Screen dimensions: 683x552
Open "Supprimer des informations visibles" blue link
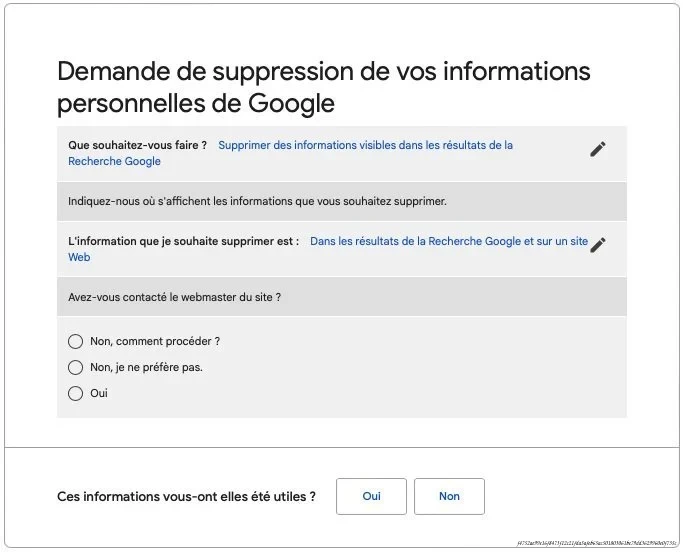[x=365, y=145]
